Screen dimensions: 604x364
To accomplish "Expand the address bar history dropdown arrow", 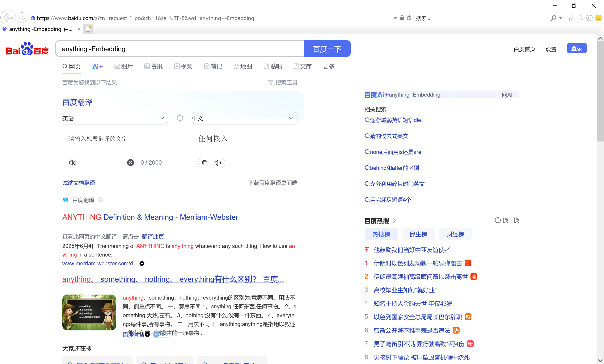I will point(395,18).
